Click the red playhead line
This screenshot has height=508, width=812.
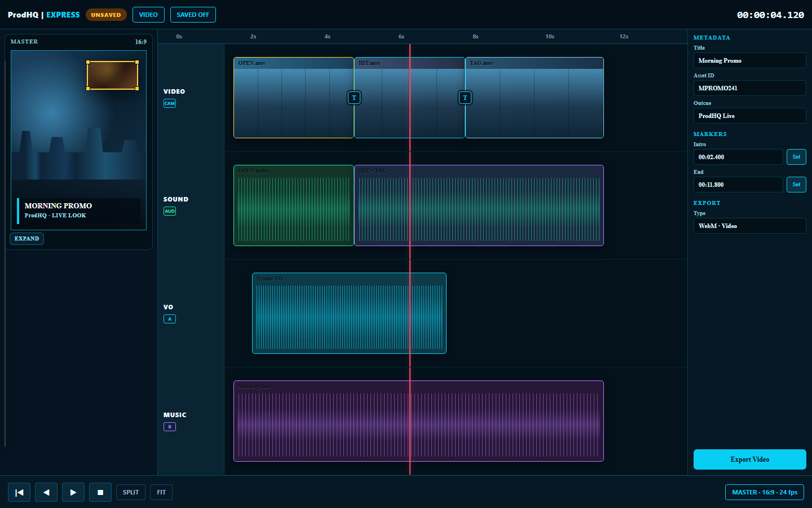pyautogui.click(x=410, y=260)
